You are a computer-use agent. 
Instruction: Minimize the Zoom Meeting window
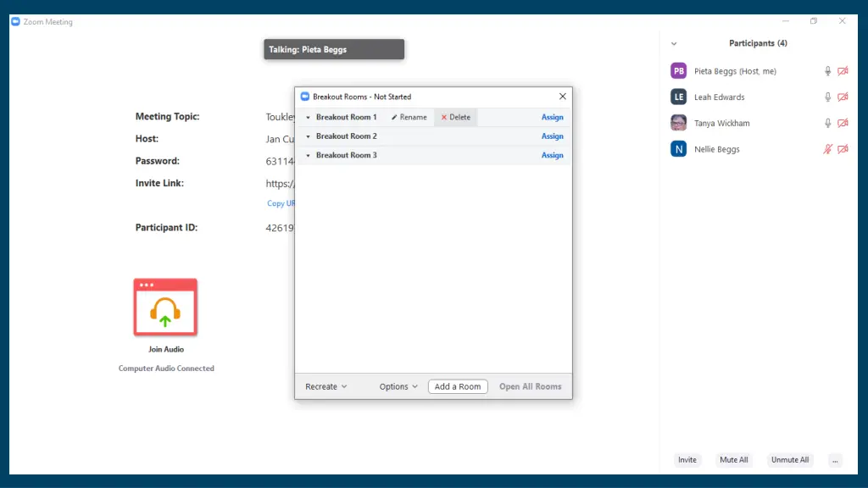[x=786, y=21]
